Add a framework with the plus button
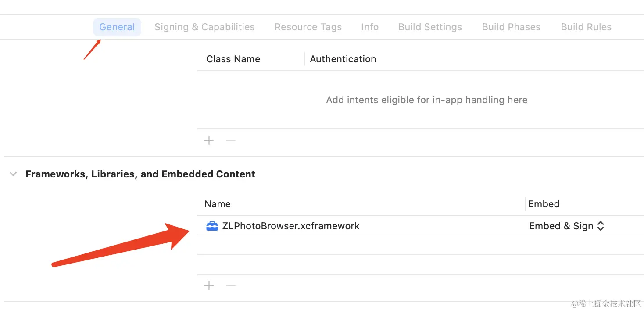The height and width of the screenshot is (311, 644). click(209, 286)
